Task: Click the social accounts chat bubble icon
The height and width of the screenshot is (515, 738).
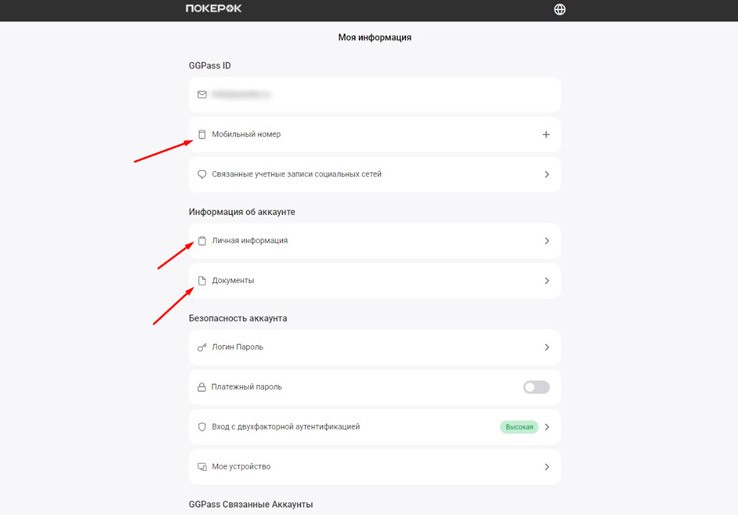Action: pos(202,174)
